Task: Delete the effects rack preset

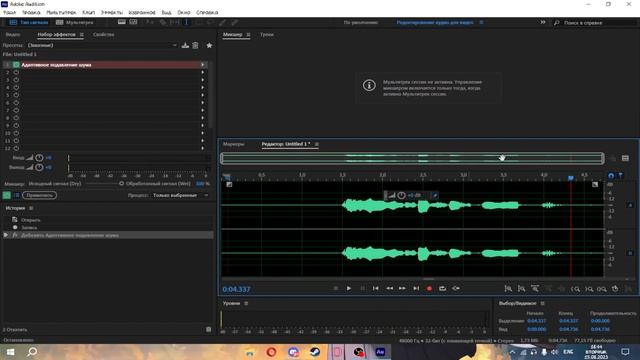Action: [x=196, y=45]
